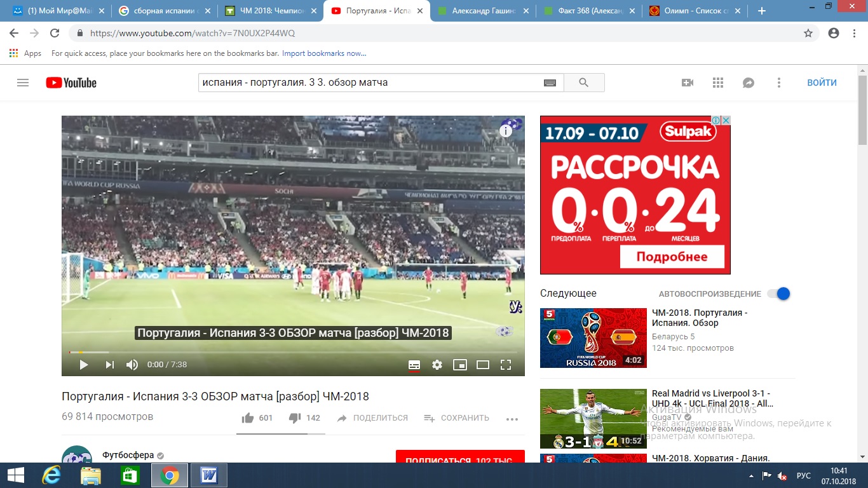The image size is (868, 488).
Task: Open the YouTube guide hamburger menu
Action: click(x=23, y=83)
